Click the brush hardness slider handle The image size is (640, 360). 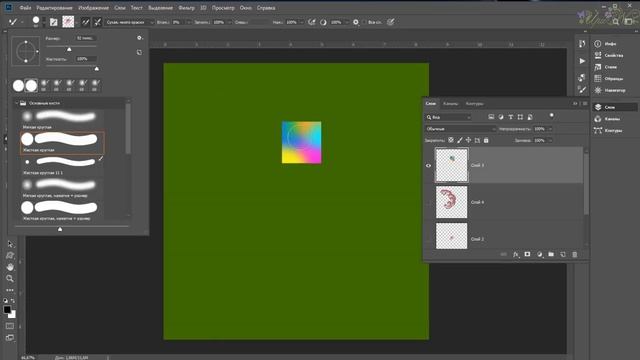tap(97, 69)
